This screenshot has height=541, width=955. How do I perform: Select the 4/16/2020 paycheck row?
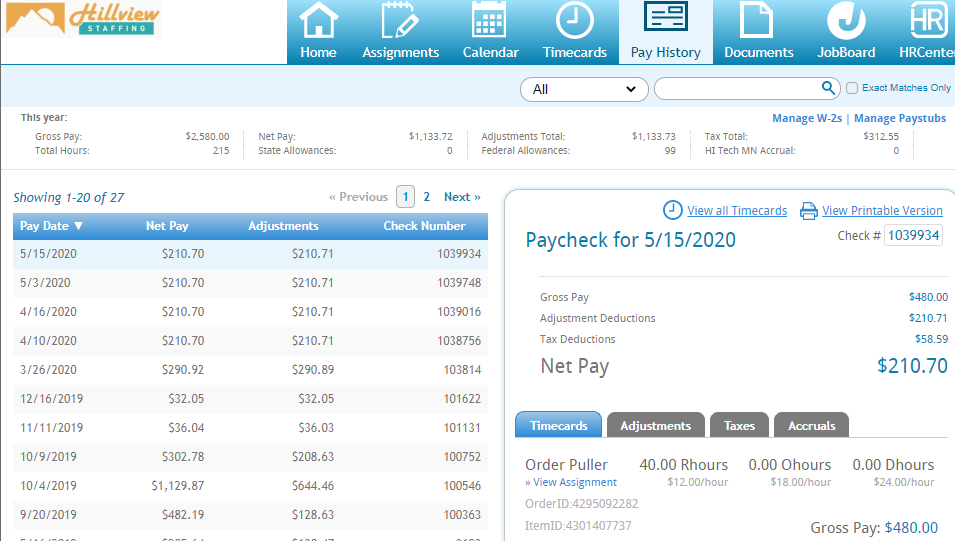[250, 312]
